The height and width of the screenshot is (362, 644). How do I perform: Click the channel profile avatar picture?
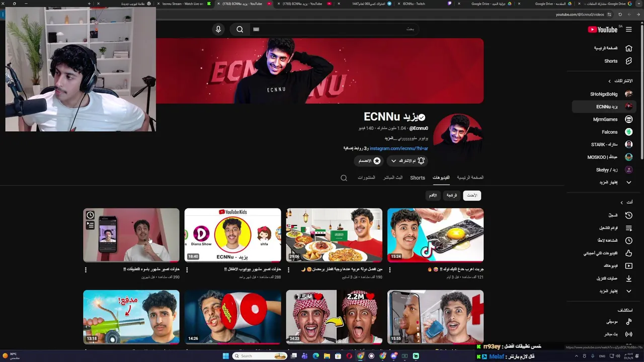pyautogui.click(x=458, y=138)
